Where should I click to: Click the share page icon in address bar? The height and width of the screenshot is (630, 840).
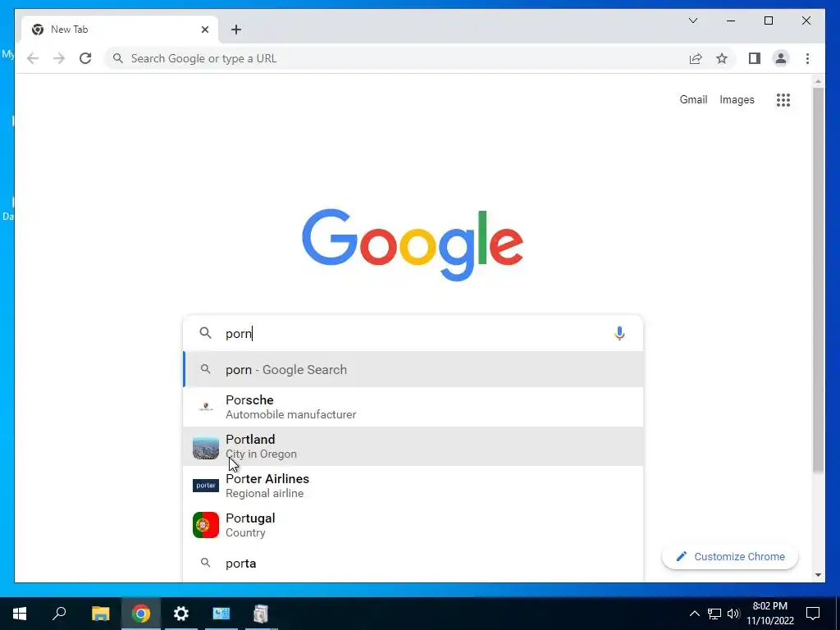tap(696, 58)
